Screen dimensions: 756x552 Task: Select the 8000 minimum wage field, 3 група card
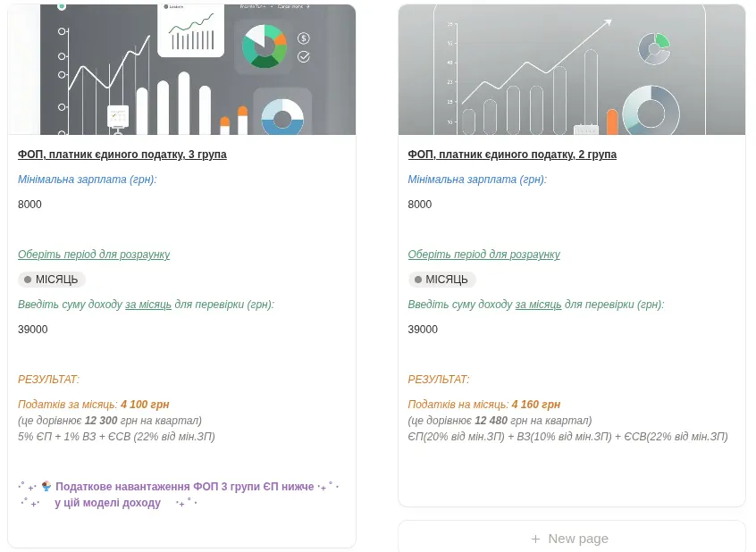30,205
